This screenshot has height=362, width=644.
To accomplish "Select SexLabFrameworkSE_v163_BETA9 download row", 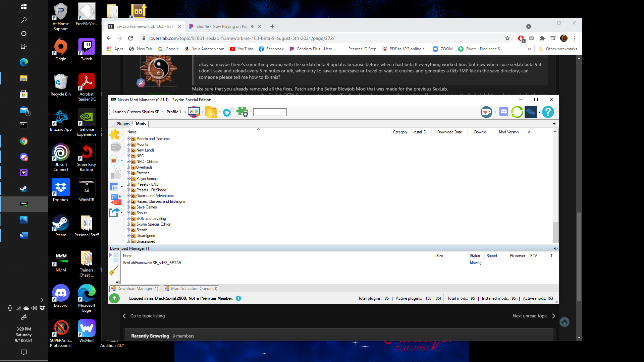I will [339, 263].
